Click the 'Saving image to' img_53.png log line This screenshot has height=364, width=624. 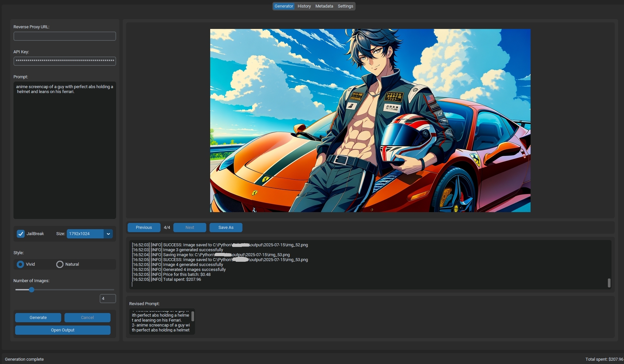(x=211, y=255)
